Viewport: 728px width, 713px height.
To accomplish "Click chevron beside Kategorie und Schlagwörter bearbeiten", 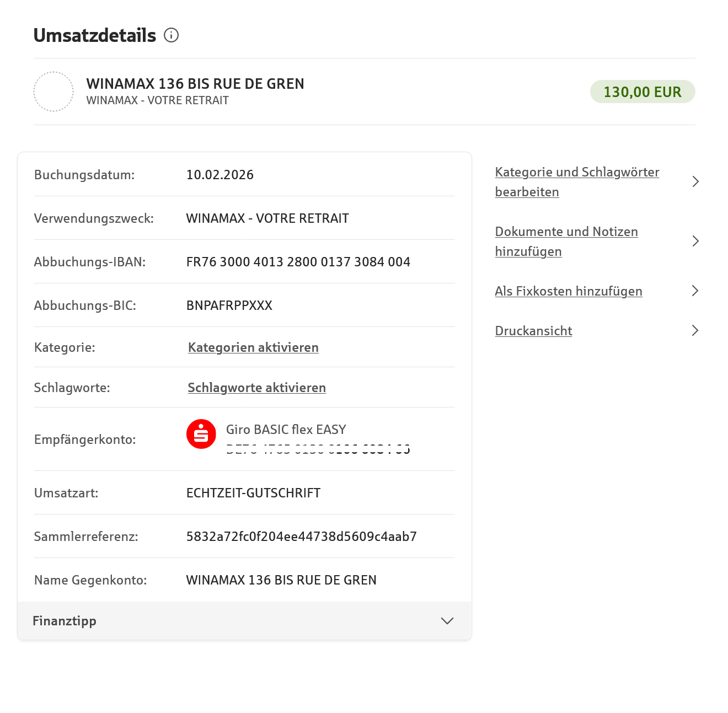I will click(695, 181).
